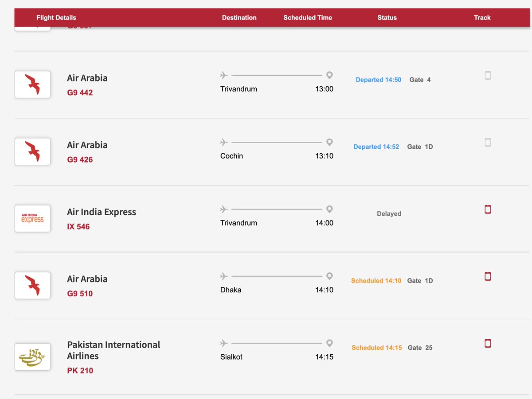Image resolution: width=532 pixels, height=399 pixels.
Task: Click Scheduled 14:10 status
Action: (x=376, y=280)
